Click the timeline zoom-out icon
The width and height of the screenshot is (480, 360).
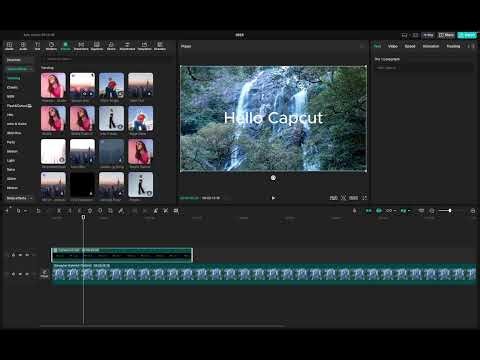point(432,211)
